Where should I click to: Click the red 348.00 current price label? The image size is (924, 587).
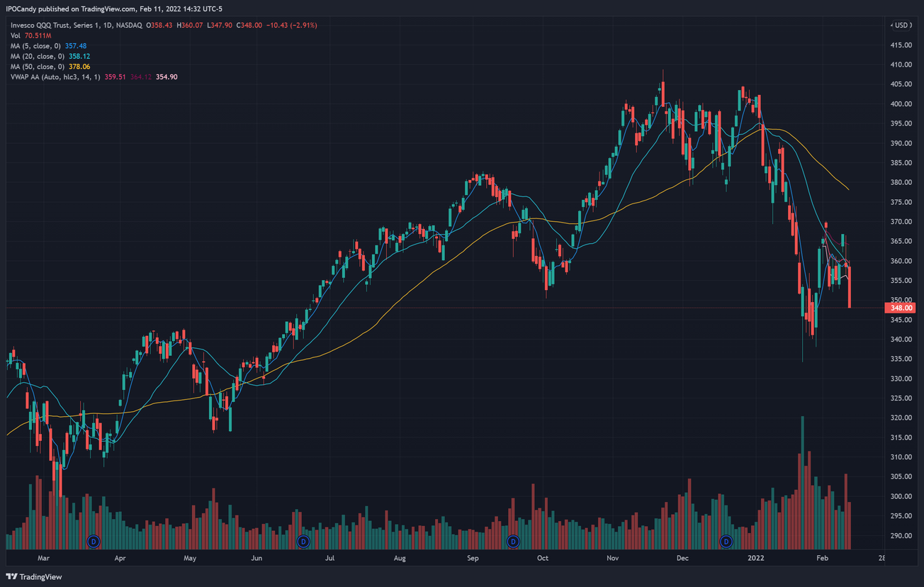point(901,308)
